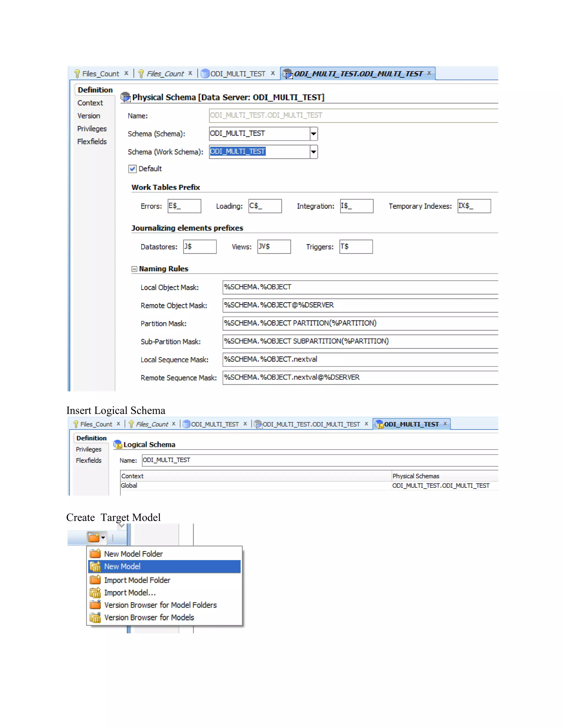Close the first Files_Count tab in top editor
The width and height of the screenshot is (563, 728).
pos(126,73)
